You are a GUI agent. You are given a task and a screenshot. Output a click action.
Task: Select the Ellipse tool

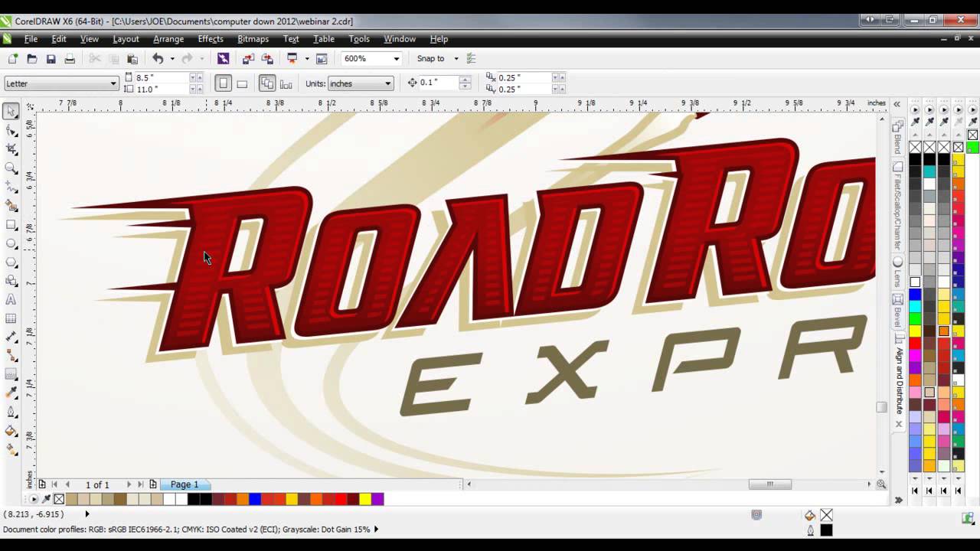(11, 243)
